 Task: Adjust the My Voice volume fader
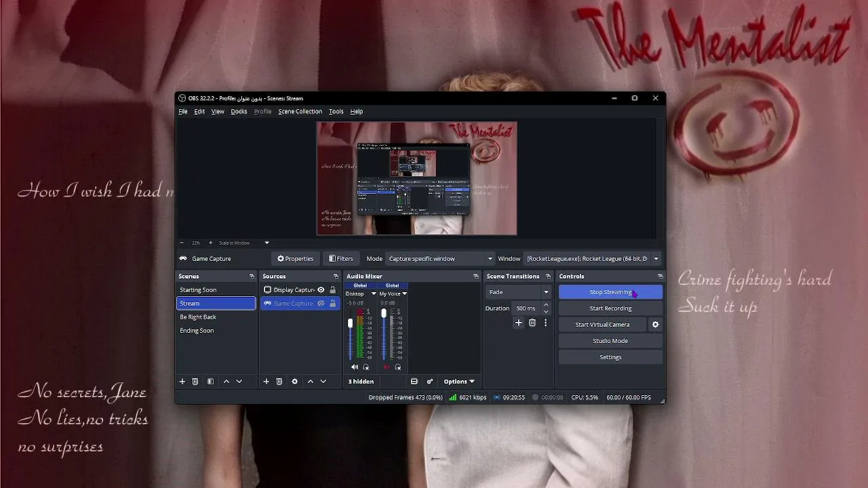[384, 313]
